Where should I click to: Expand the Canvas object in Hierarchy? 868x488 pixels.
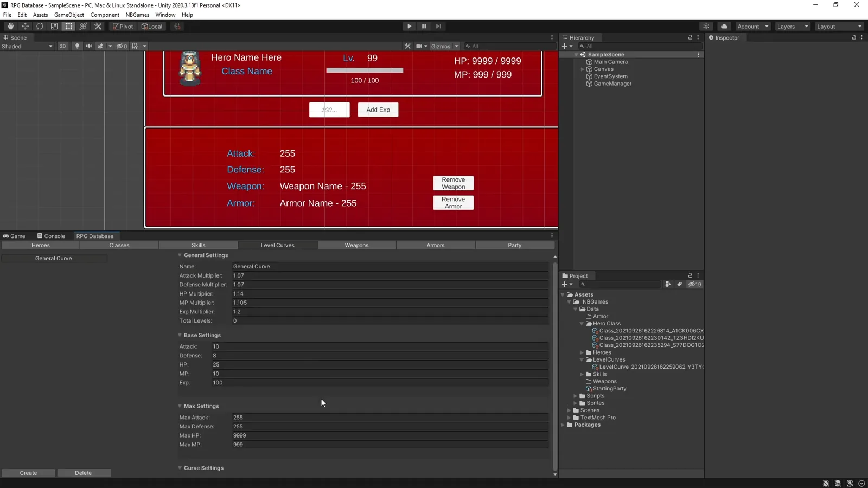tap(583, 69)
